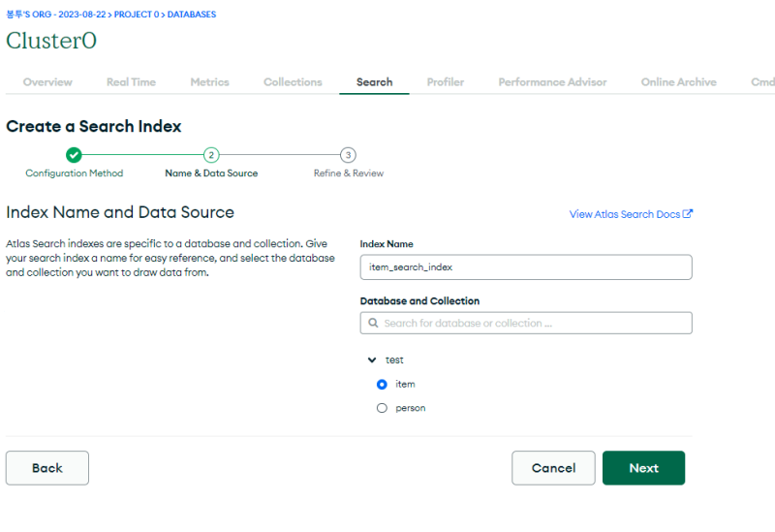Open the Overview tab
This screenshot has width=775, height=532.
47,82
